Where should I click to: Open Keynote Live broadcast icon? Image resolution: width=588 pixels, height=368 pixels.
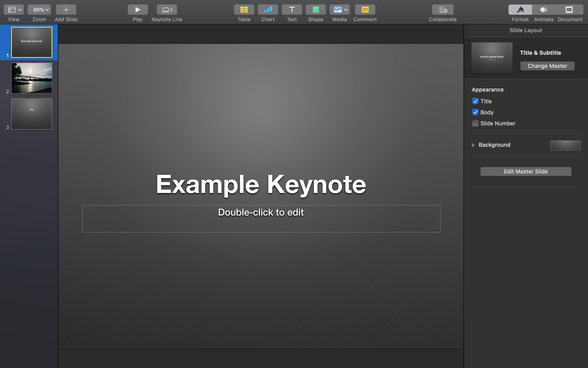click(x=167, y=10)
